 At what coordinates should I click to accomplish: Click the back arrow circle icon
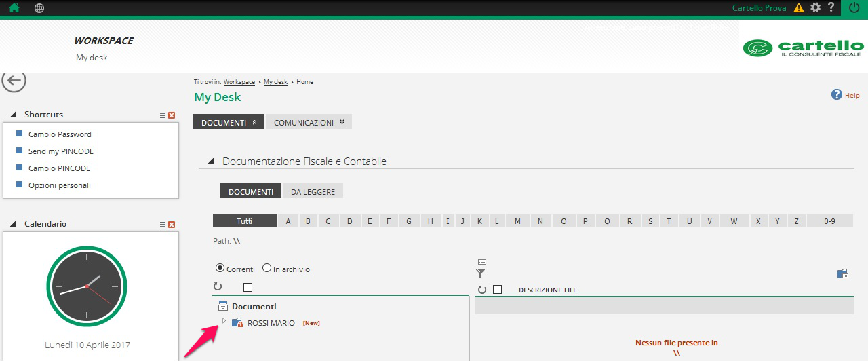(x=14, y=81)
